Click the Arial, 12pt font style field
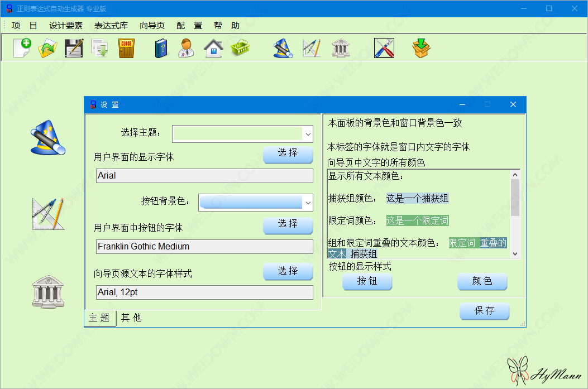 click(205, 292)
